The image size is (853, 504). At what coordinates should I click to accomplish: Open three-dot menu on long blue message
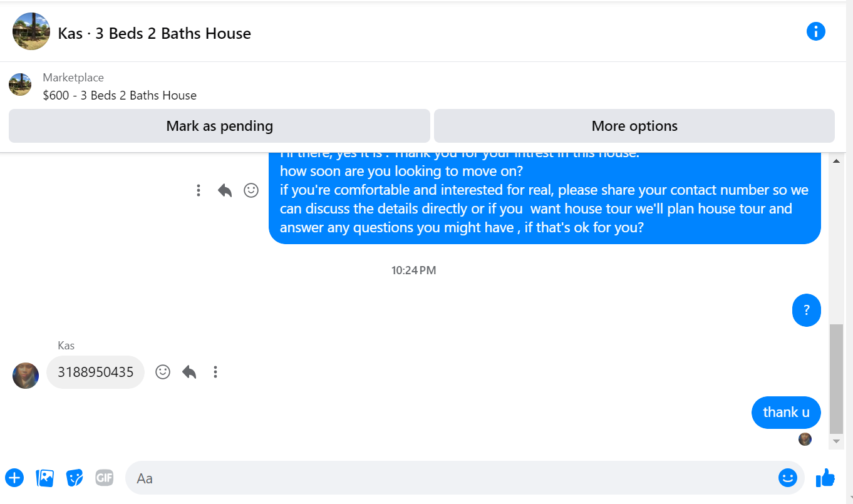click(199, 190)
